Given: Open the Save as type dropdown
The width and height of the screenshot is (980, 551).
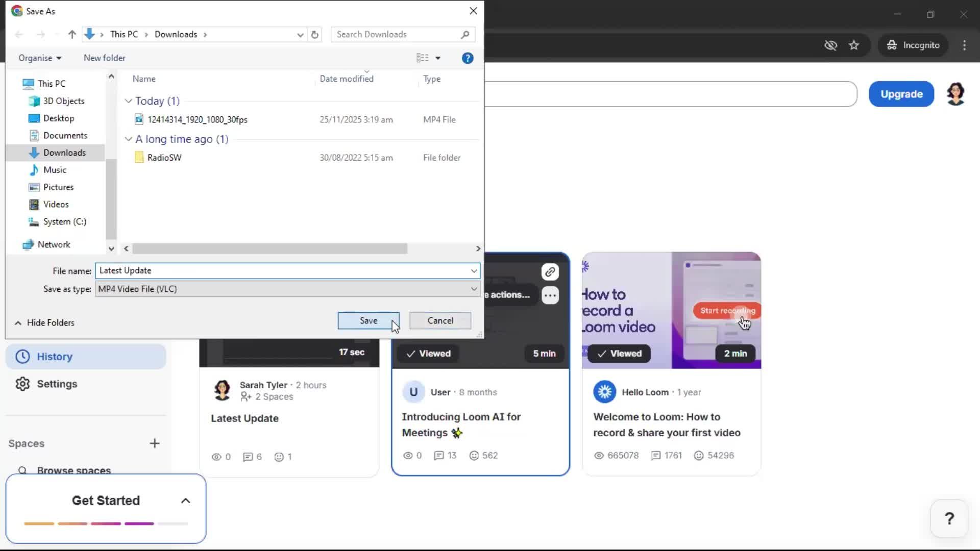Looking at the screenshot, I should click(474, 289).
